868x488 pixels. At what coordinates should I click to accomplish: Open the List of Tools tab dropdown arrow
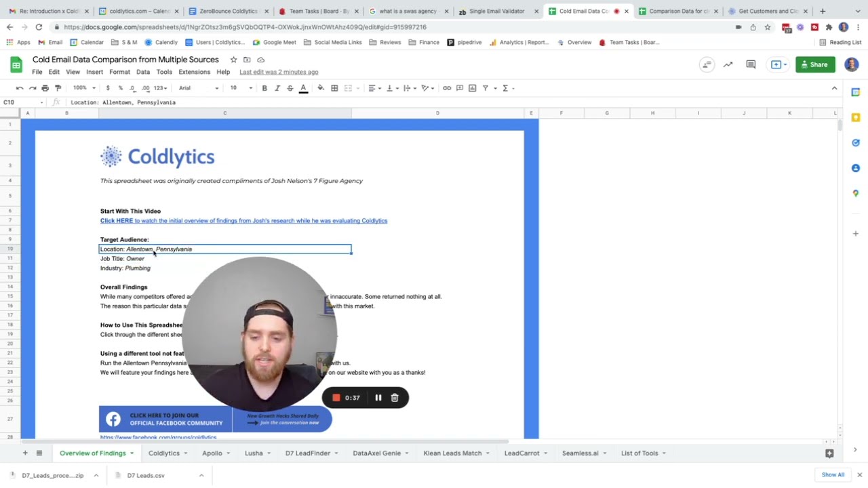pyautogui.click(x=664, y=453)
